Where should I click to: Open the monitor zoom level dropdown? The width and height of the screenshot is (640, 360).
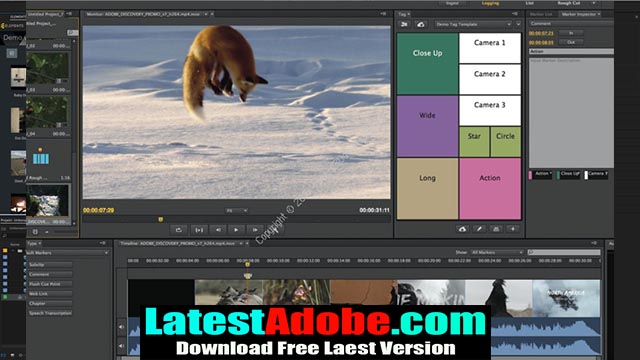coord(237,211)
